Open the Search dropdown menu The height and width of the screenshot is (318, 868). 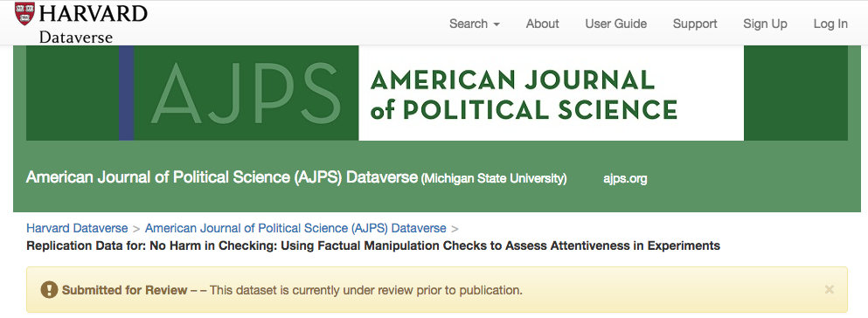pos(475,24)
